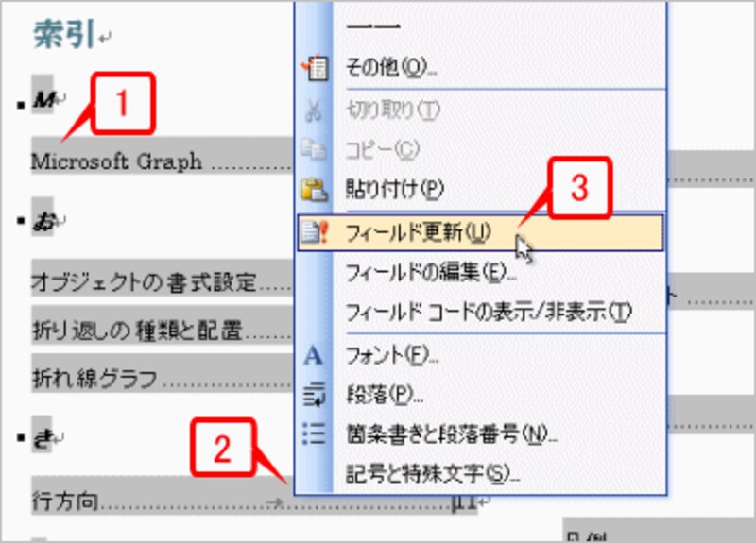The image size is (756, 543).
Task: Click the 行方向 index entry
Action: 65,501
